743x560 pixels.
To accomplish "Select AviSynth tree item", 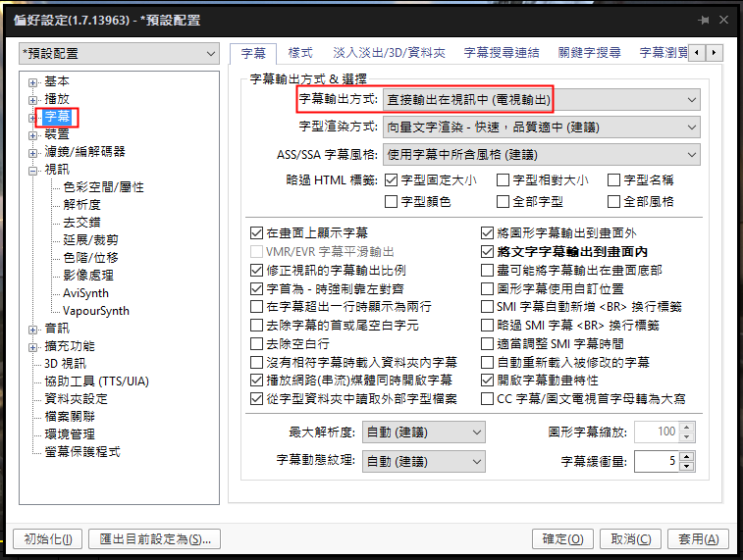I will pos(85,293).
